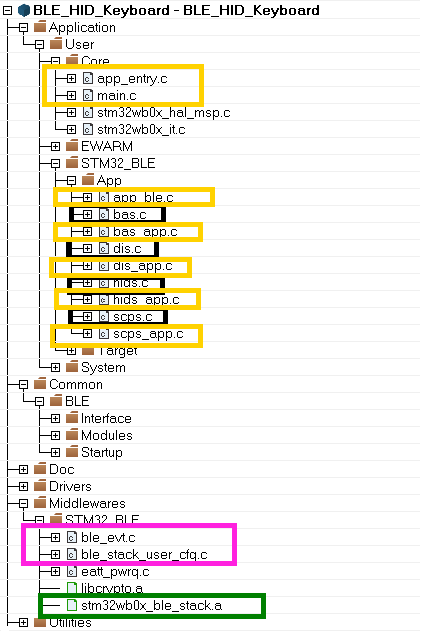
Task: Click the EWARM folder icon
Action: (72, 146)
